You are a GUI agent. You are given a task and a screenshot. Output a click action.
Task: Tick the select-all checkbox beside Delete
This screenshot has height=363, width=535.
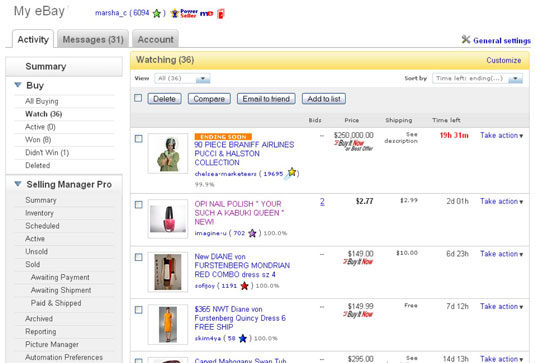click(138, 98)
